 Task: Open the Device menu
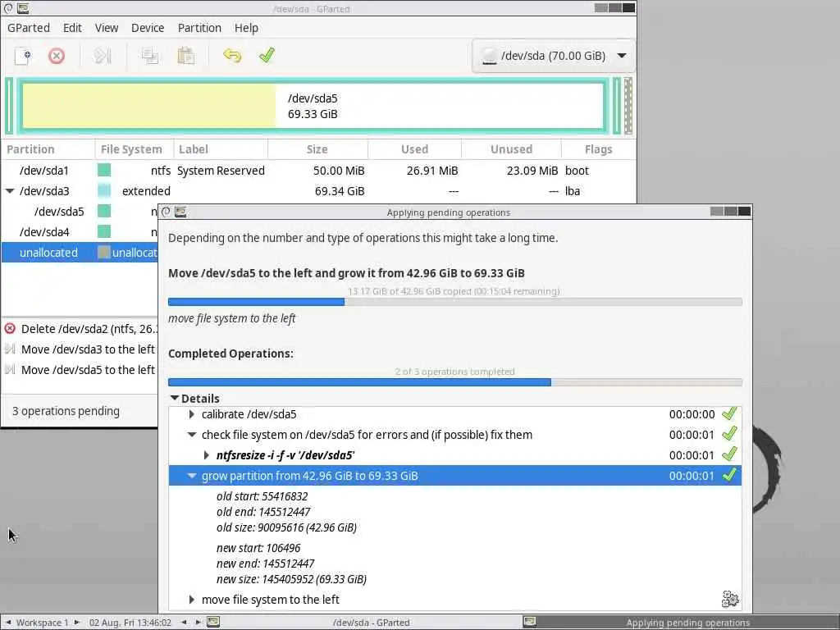pyautogui.click(x=148, y=28)
